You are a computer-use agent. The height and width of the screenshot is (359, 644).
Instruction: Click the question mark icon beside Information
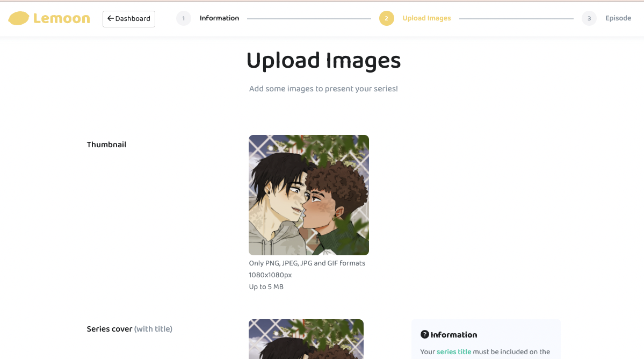point(424,335)
